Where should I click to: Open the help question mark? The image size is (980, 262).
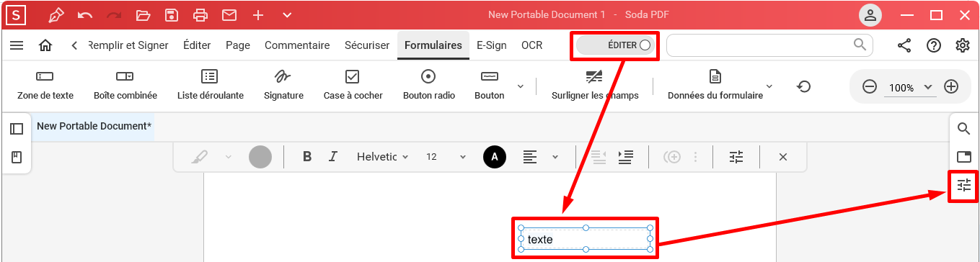click(934, 45)
